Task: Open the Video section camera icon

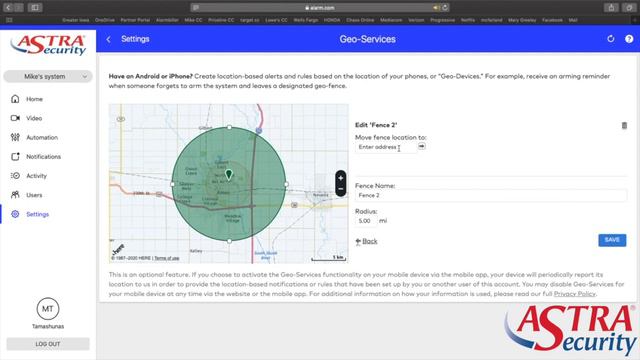Action: coord(15,118)
